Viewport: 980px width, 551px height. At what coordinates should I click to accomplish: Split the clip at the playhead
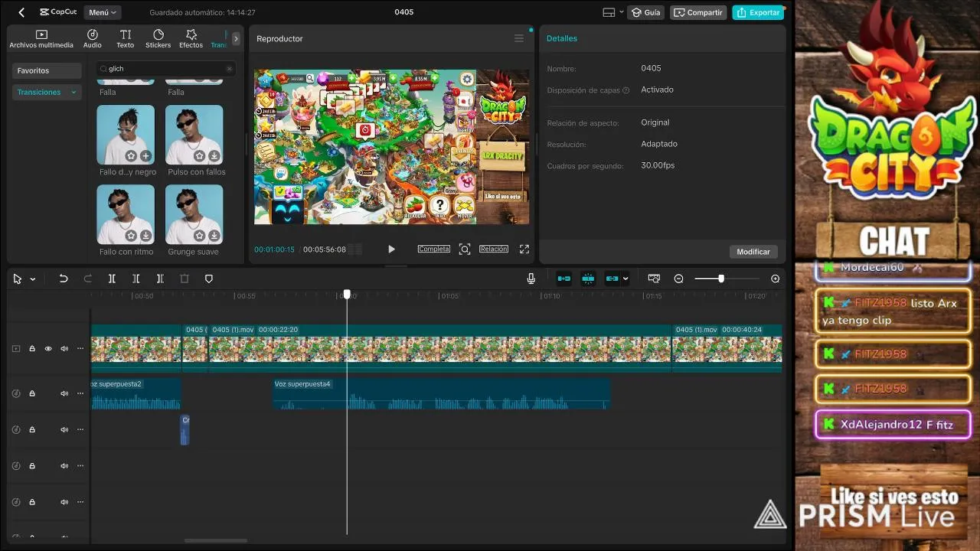tap(112, 279)
